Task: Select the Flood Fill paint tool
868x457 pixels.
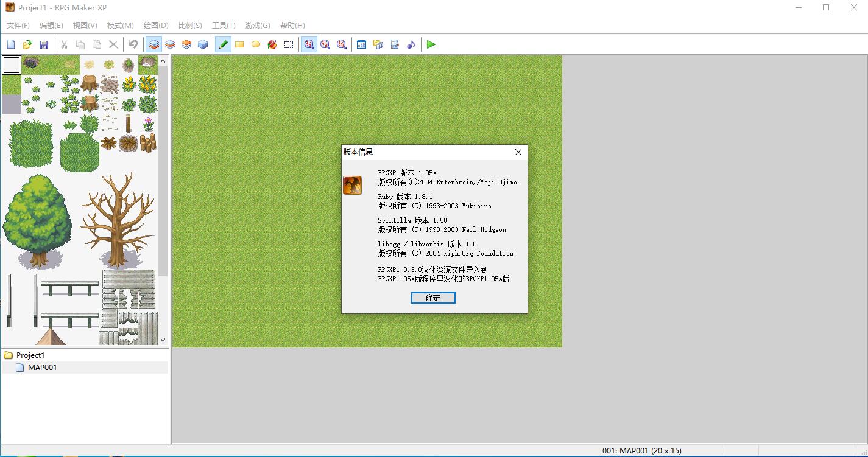Action: click(273, 44)
